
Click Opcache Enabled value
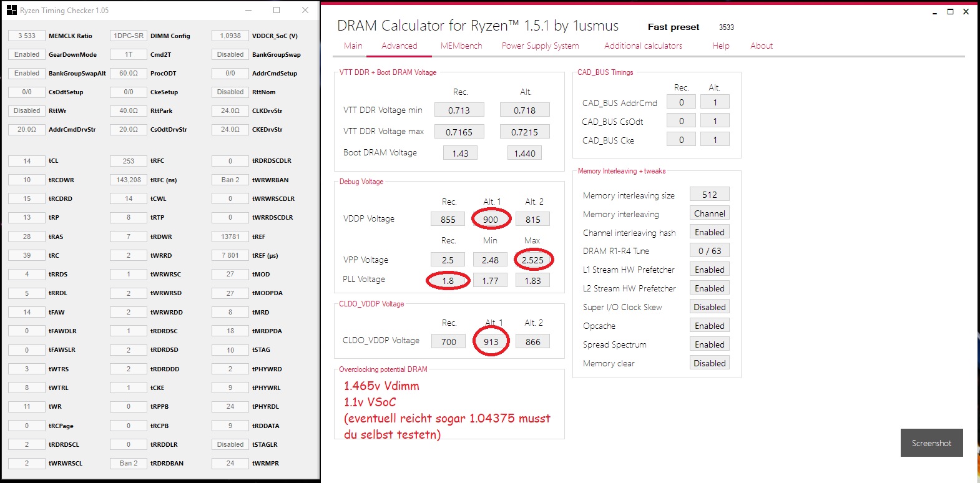point(710,326)
